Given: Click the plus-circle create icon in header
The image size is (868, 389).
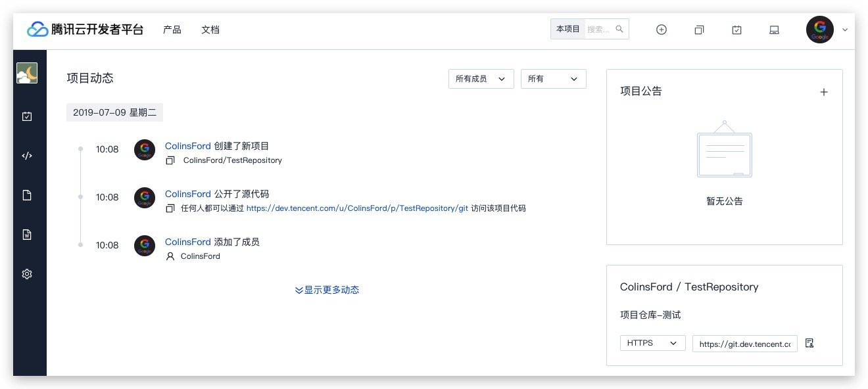Looking at the screenshot, I should (662, 30).
